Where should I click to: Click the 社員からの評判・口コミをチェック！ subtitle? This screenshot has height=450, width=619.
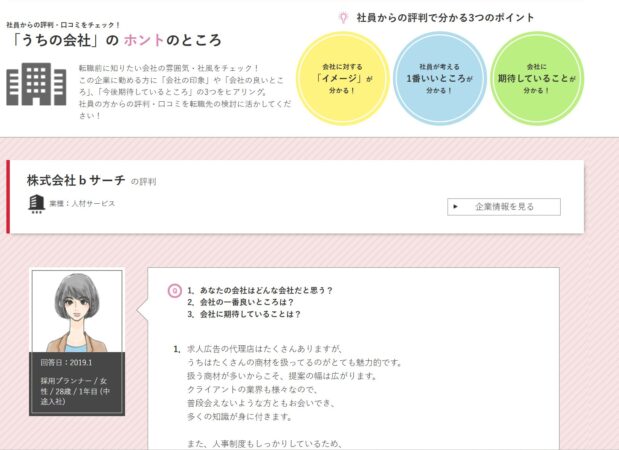tap(63, 25)
